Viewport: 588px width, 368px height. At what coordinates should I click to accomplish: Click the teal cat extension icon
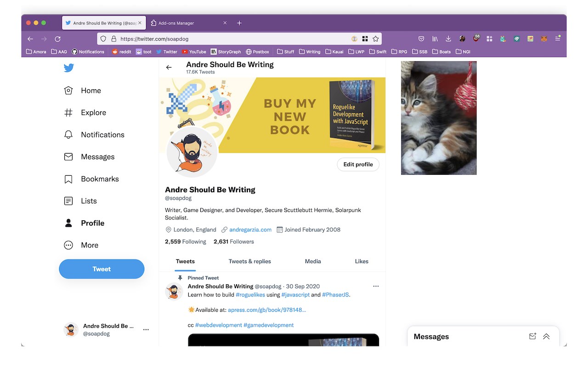[503, 39]
